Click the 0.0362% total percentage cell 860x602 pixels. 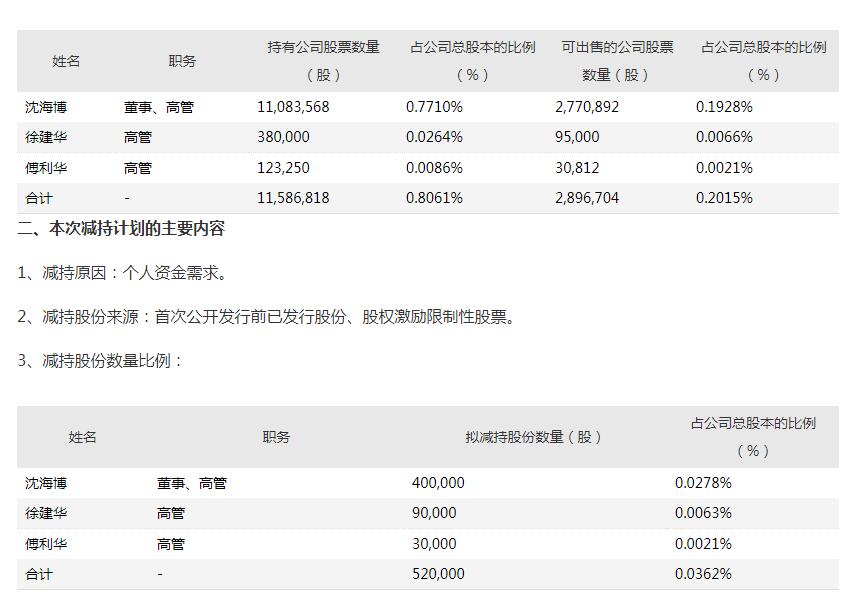(703, 574)
